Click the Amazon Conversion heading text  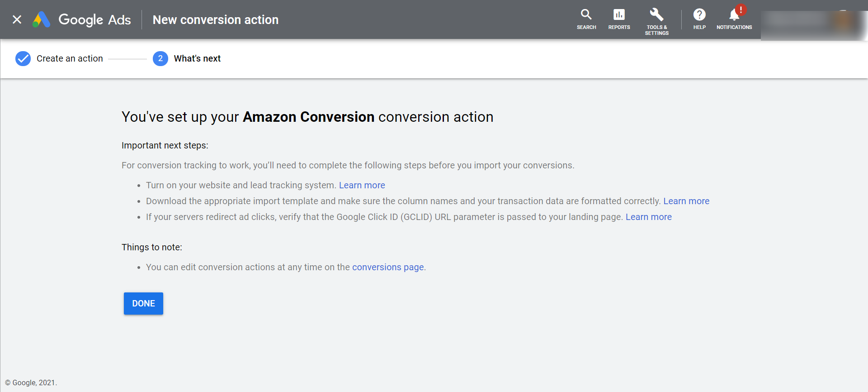point(309,117)
